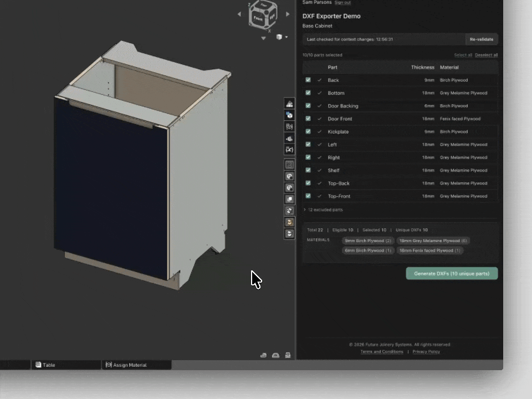This screenshot has height=399, width=532.
Task: Click the Fenix faced Plywood material cell
Action: (460, 119)
